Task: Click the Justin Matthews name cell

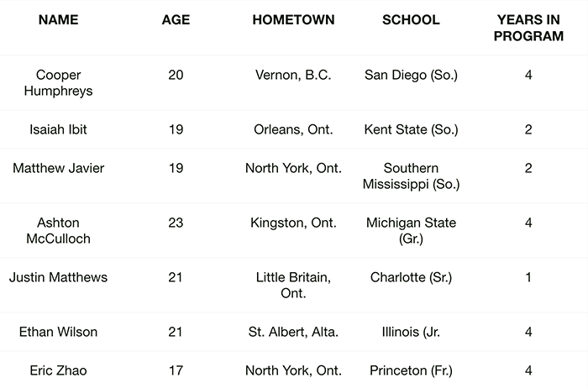Action: pos(58,277)
